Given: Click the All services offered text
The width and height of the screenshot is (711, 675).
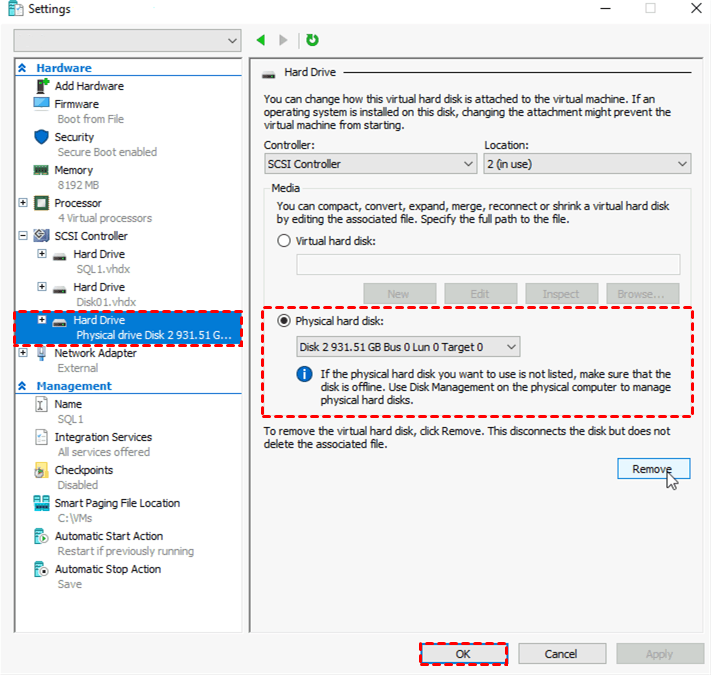Looking at the screenshot, I should pos(104,452).
